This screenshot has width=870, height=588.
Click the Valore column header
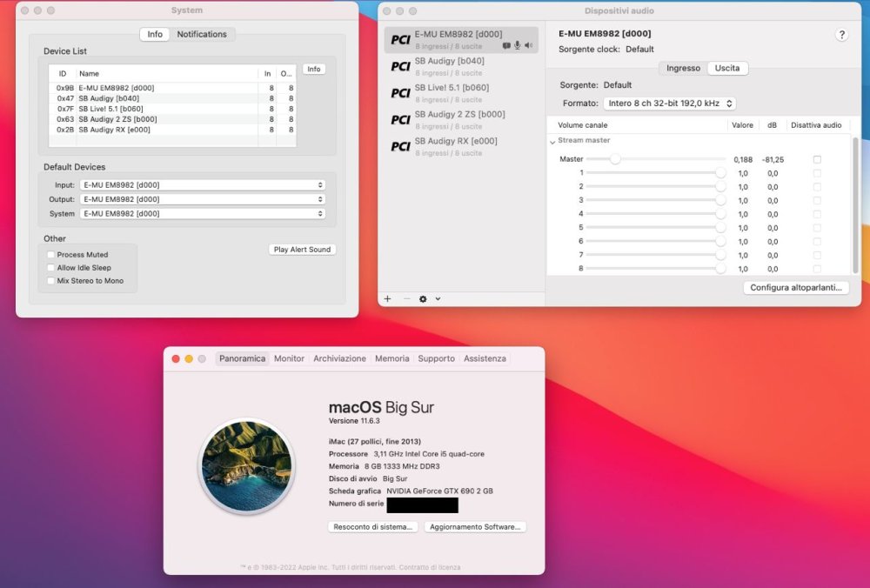[742, 125]
